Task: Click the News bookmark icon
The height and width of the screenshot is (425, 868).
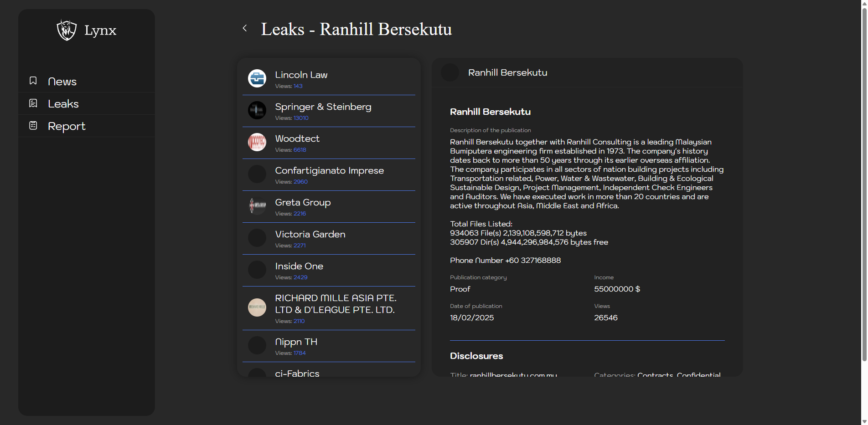Action: [x=33, y=81]
